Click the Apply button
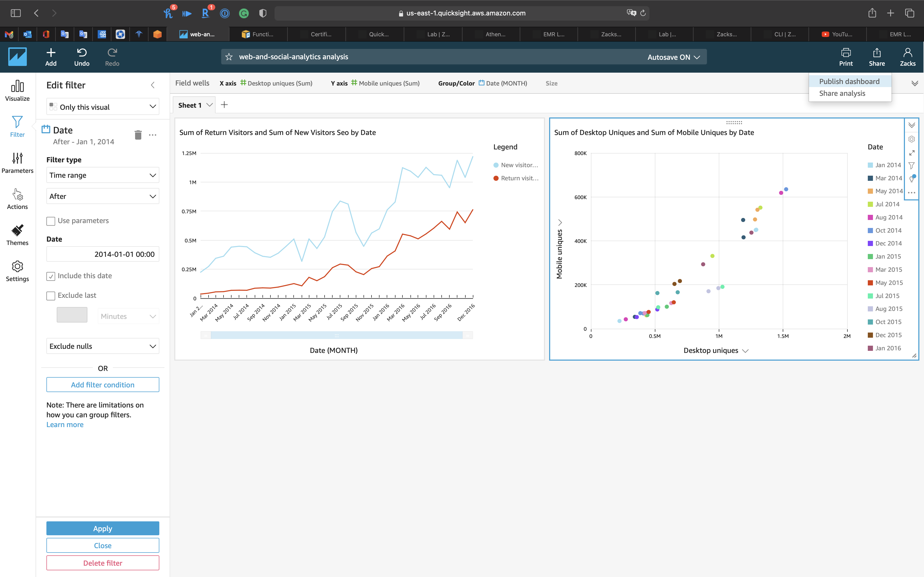924x577 pixels. click(x=103, y=529)
